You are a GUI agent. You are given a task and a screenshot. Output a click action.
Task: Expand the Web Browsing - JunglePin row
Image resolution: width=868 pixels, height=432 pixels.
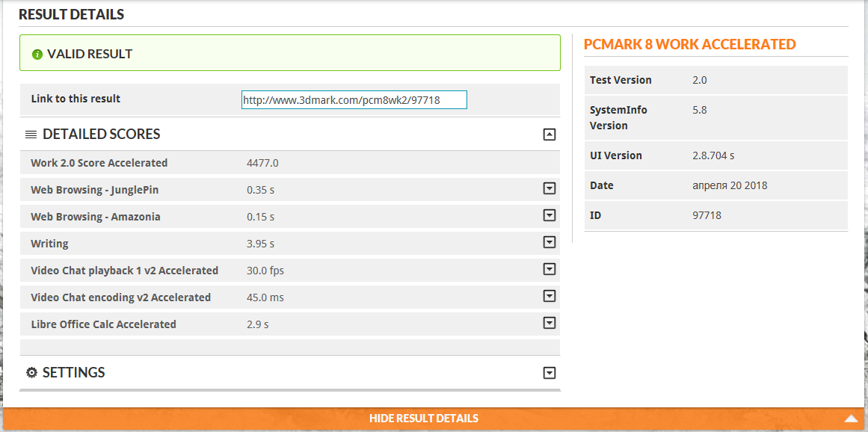[550, 189]
